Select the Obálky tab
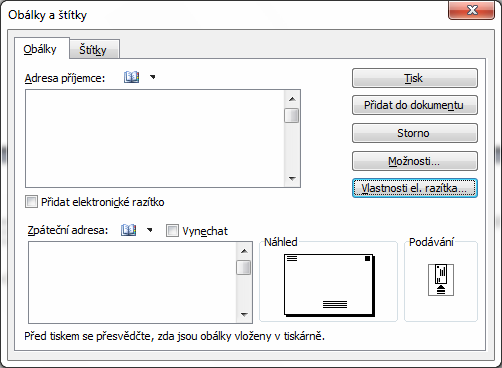Viewport: 502px width, 368px height. click(x=40, y=49)
